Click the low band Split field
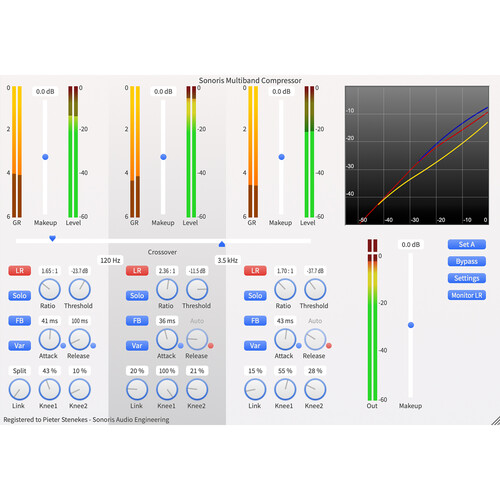 tap(20, 371)
